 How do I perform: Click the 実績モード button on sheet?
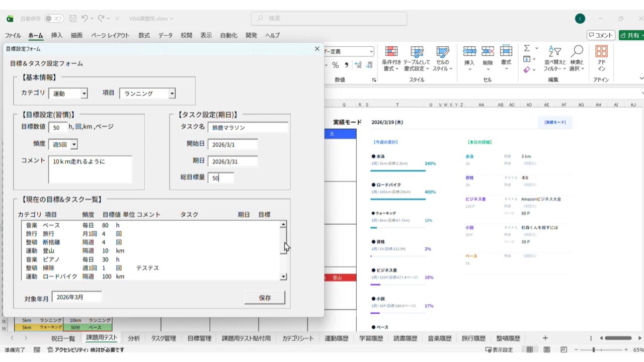click(554, 122)
